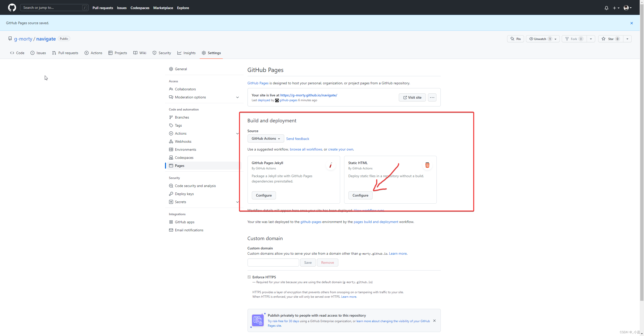Switch to the repository Issues tab
Image resolution: width=644 pixels, height=336 pixels.
coord(38,53)
